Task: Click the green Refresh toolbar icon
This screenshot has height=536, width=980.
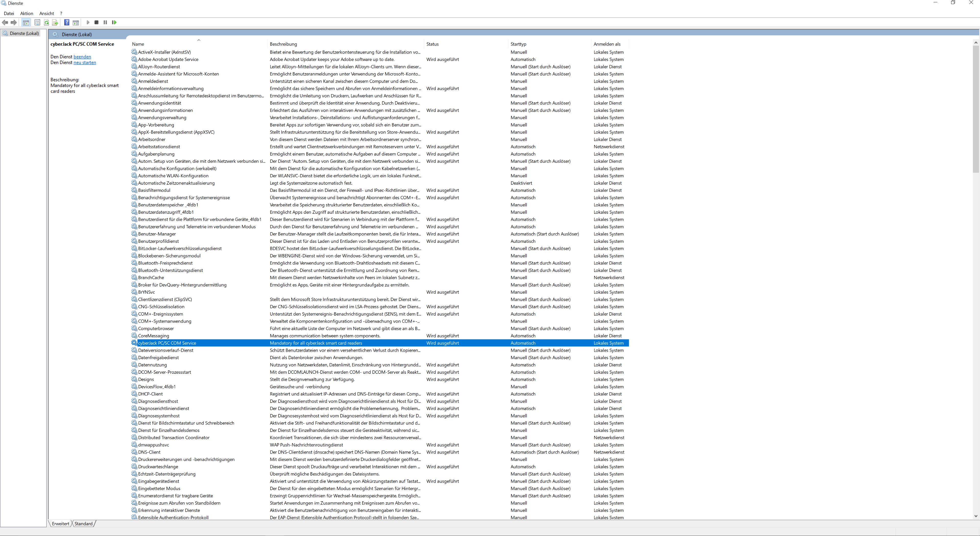Action: pyautogui.click(x=46, y=22)
